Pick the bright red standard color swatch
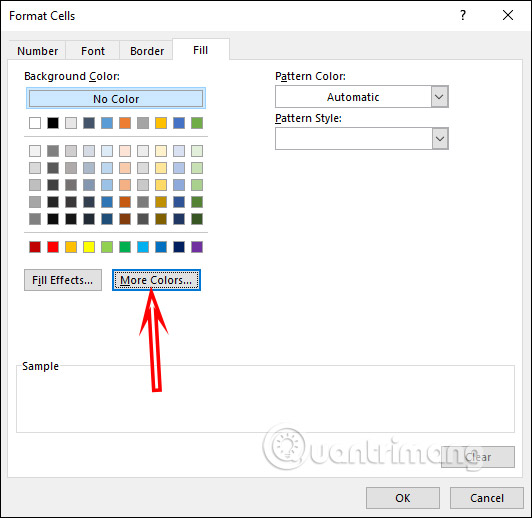Image resolution: width=532 pixels, height=518 pixels. [x=53, y=247]
